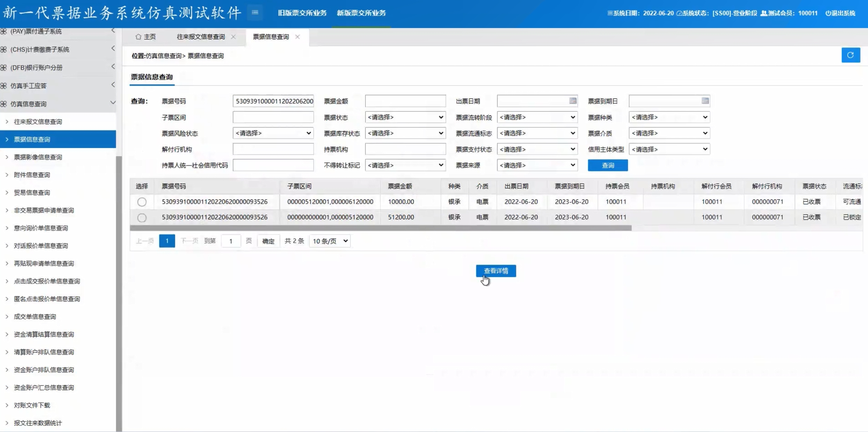The image size is (868, 432).
Task: Focus the 票据金额 input field
Action: [405, 101]
